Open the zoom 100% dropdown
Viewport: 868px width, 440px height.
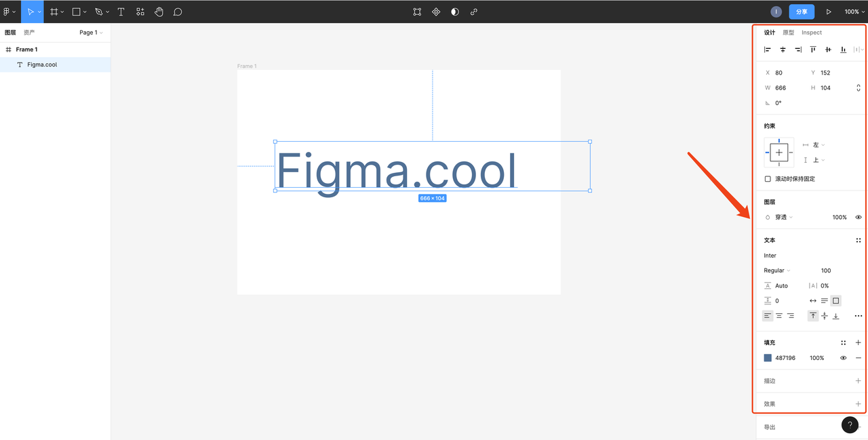(x=854, y=12)
